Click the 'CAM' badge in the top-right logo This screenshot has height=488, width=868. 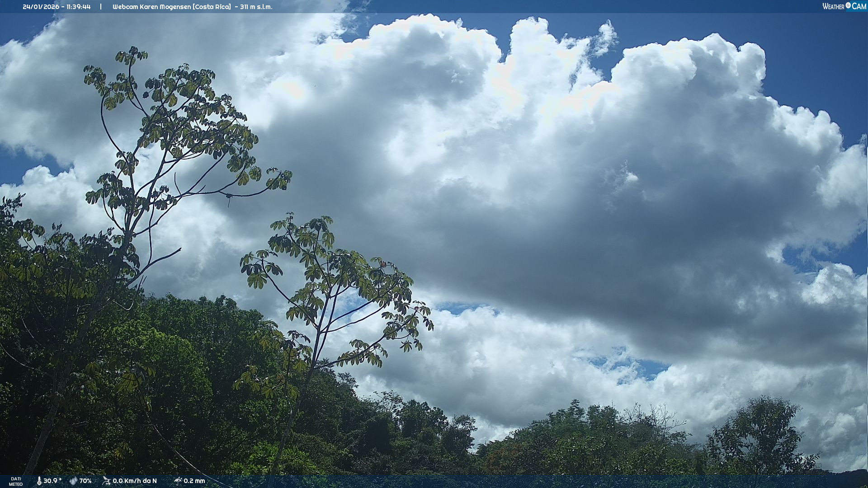point(859,6)
